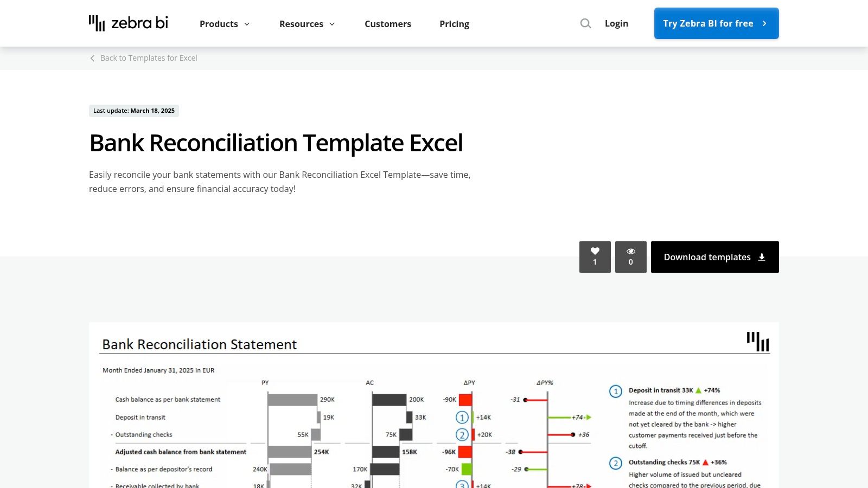Click the download arrow icon
This screenshot has width=868, height=488.
[x=762, y=257]
